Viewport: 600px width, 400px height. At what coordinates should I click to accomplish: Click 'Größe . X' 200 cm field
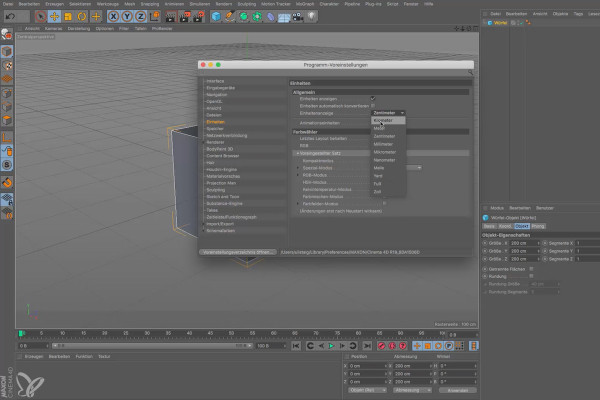[x=524, y=243]
